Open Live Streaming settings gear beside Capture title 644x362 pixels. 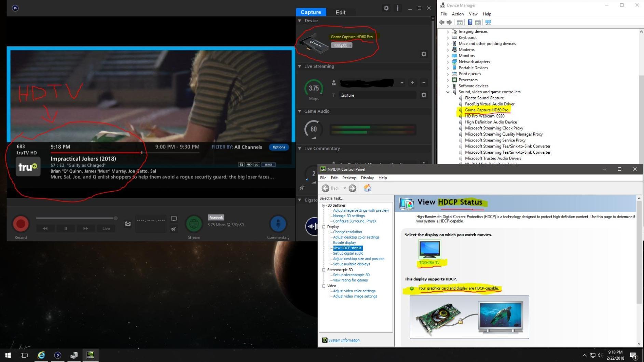tap(424, 95)
